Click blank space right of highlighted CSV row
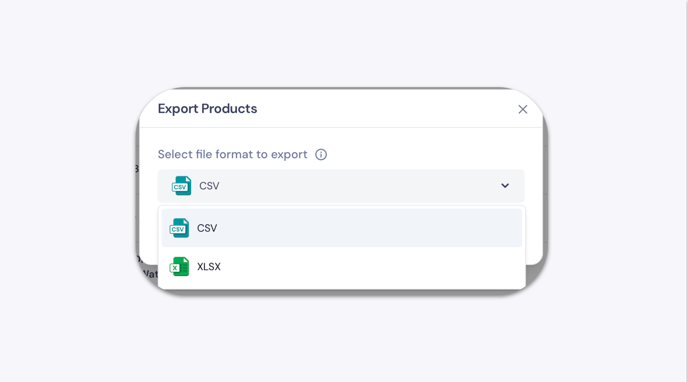The width and height of the screenshot is (688, 382). click(373, 228)
